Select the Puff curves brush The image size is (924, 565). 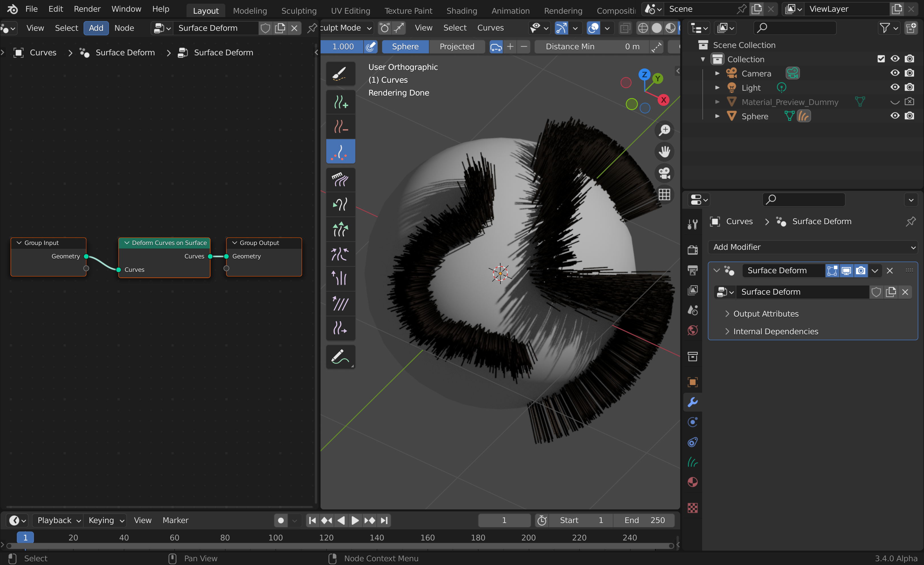click(x=340, y=278)
